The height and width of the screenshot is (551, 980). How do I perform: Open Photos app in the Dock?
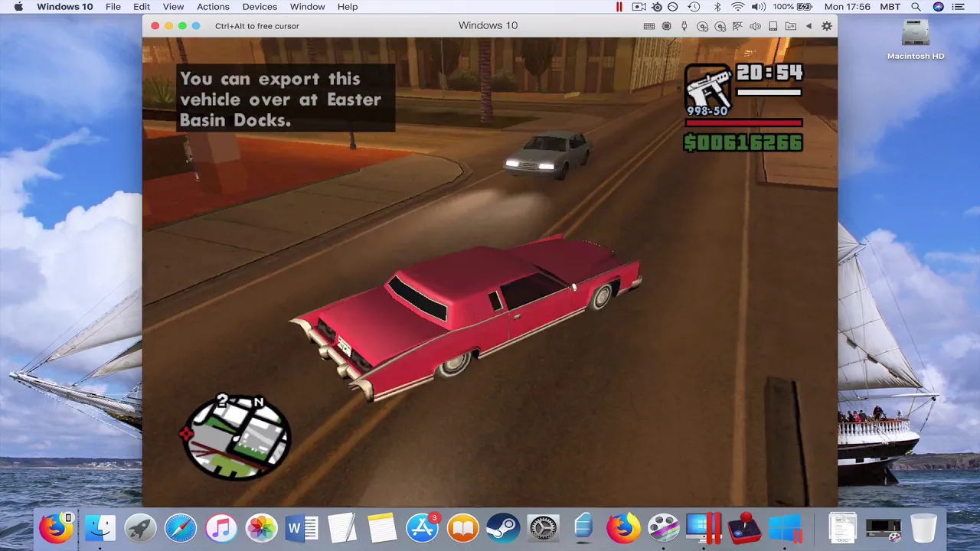click(261, 528)
